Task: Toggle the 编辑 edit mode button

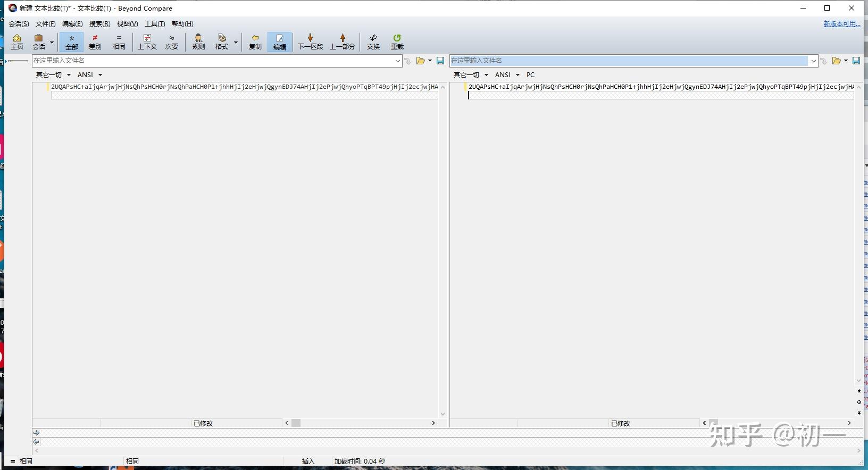Action: (280, 41)
